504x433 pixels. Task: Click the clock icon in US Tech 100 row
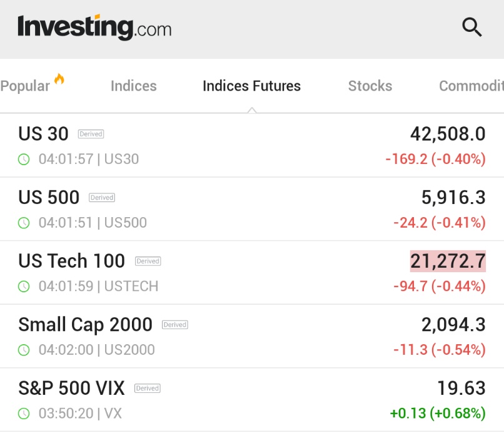pyautogui.click(x=24, y=286)
